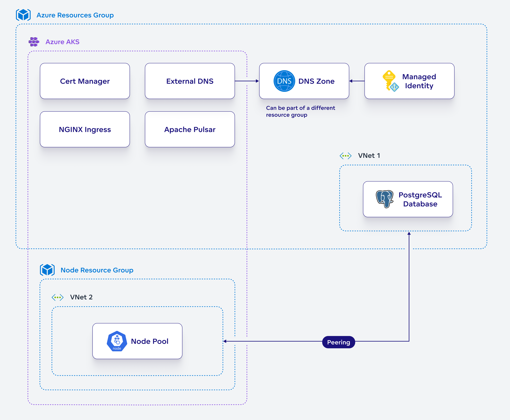Select the Cert Manager box

[x=85, y=81]
